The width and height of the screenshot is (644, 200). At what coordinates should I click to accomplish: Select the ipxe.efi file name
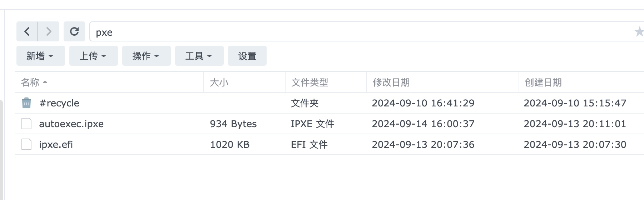(x=56, y=145)
